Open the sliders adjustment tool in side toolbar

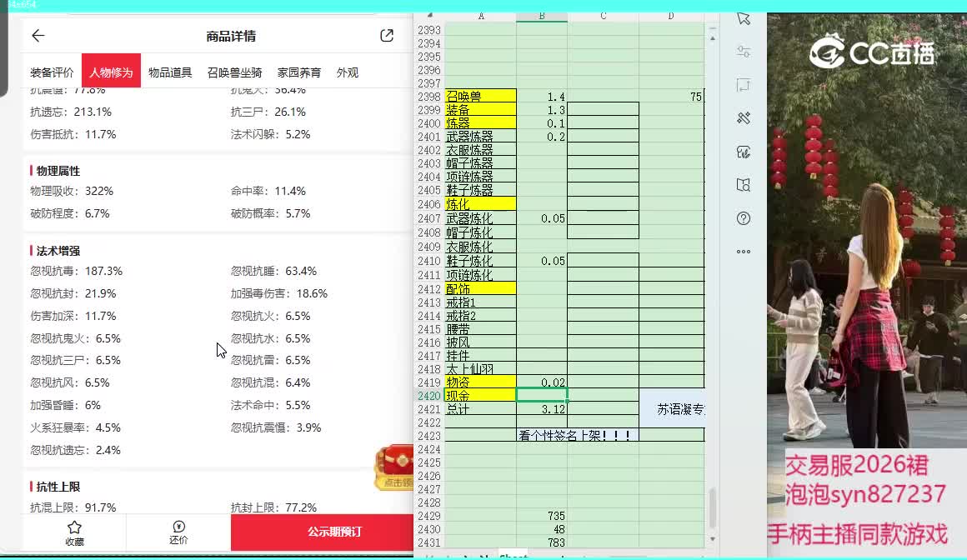click(744, 52)
